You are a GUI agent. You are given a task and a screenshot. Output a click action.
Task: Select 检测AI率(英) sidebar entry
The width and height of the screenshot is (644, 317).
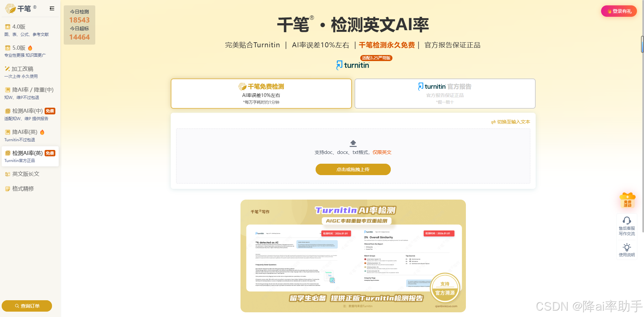[30, 156]
